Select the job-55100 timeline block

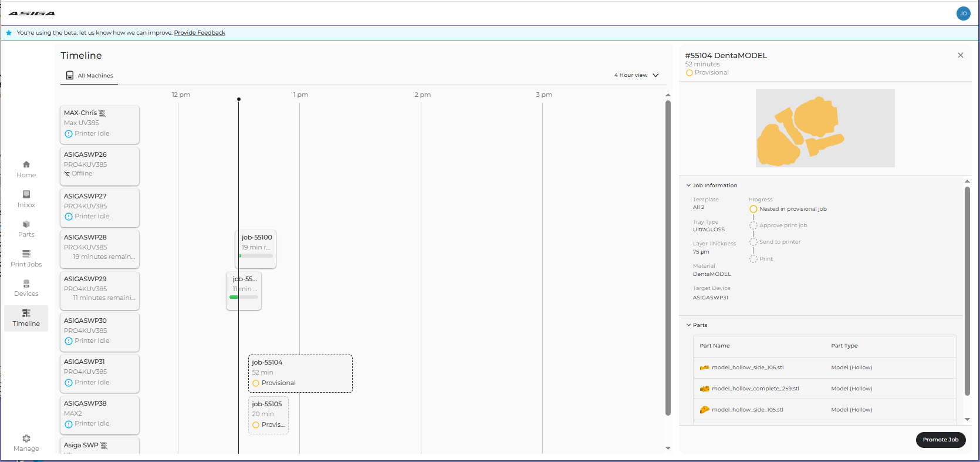(x=256, y=249)
